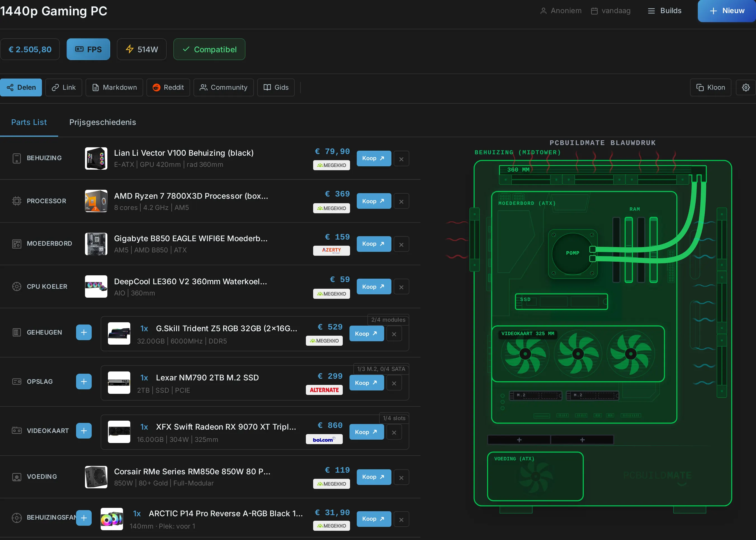Viewport: 756px width, 540px height.
Task: Remove the G.Skill Trident Z5 memory
Action: tap(394, 334)
